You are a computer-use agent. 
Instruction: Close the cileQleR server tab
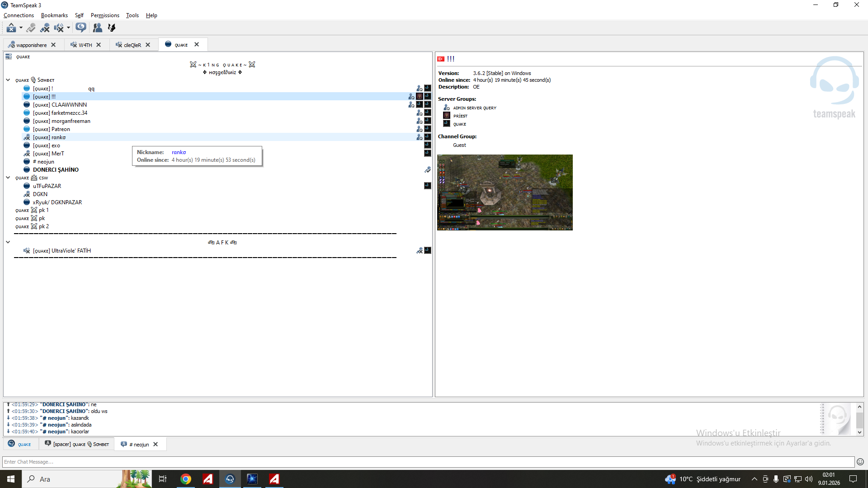148,45
